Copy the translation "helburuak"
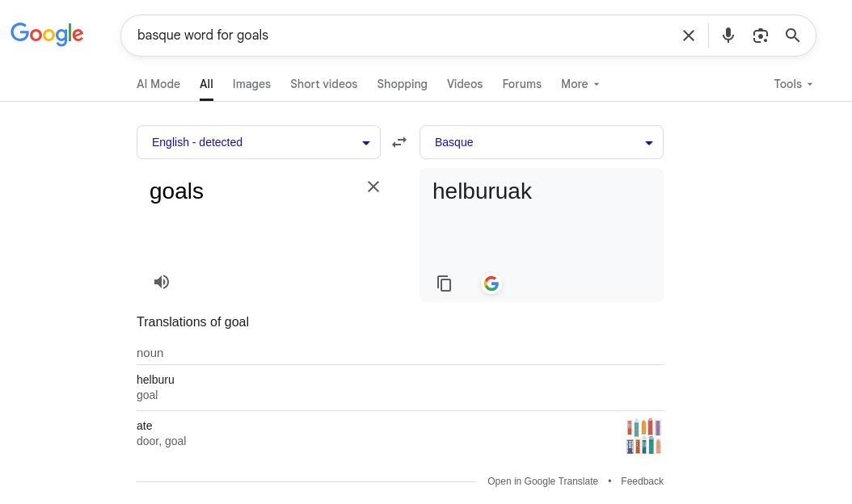Image resolution: width=852 pixels, height=504 pixels. 444,283
